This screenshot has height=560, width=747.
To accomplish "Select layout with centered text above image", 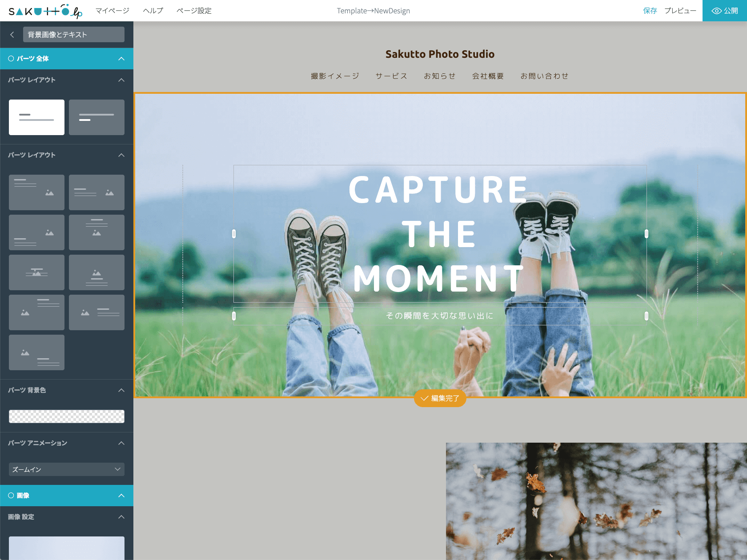I will [x=96, y=232].
